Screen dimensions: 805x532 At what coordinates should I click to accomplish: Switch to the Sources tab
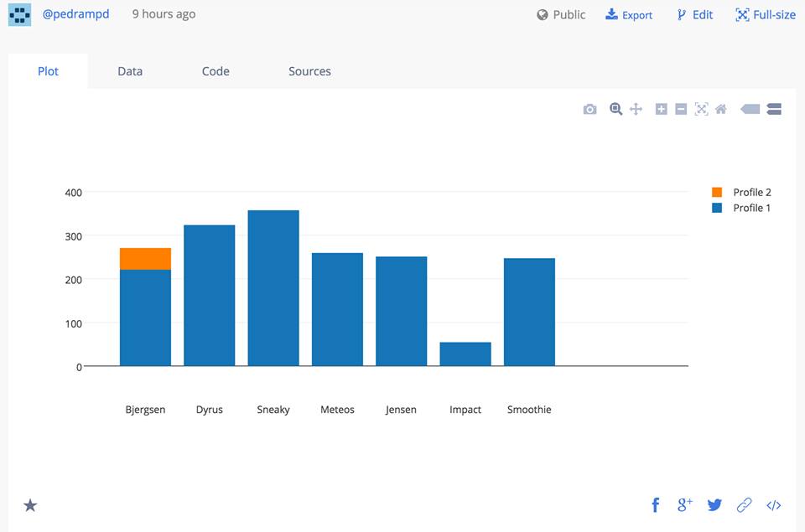tap(309, 71)
